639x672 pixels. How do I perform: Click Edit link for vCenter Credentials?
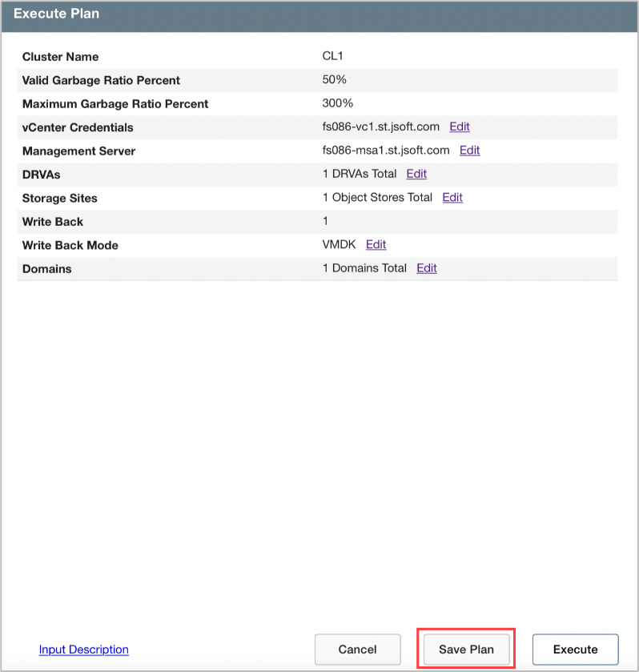point(459,127)
